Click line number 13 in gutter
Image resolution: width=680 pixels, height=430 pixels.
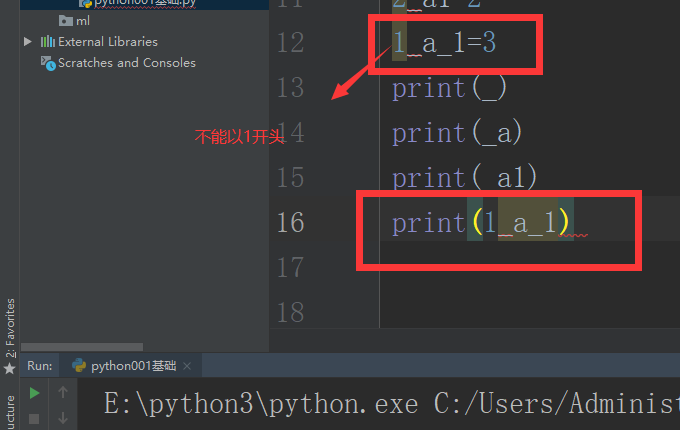click(x=291, y=87)
